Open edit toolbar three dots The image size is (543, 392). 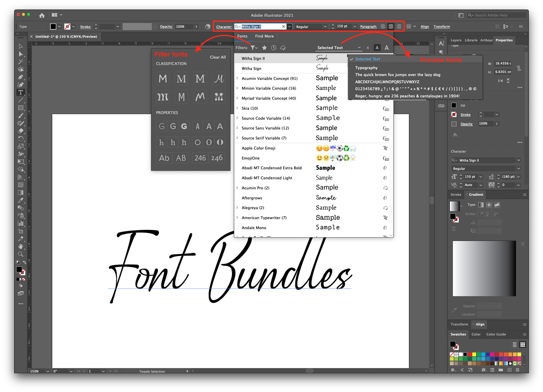coord(21,304)
